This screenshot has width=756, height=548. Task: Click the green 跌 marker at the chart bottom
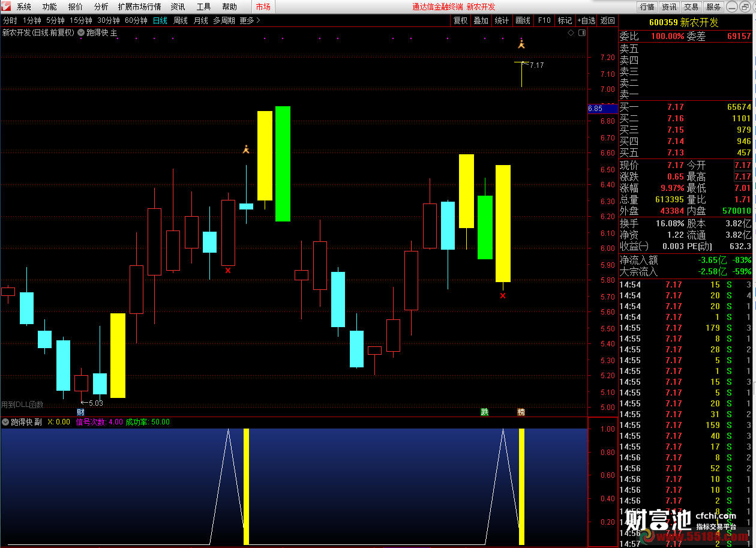[x=485, y=412]
